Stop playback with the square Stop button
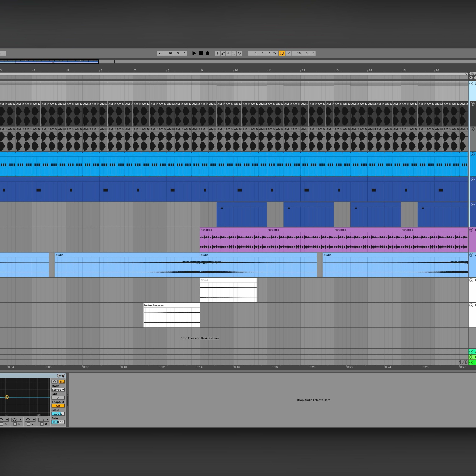Image resolution: width=476 pixels, height=476 pixels. [x=201, y=53]
